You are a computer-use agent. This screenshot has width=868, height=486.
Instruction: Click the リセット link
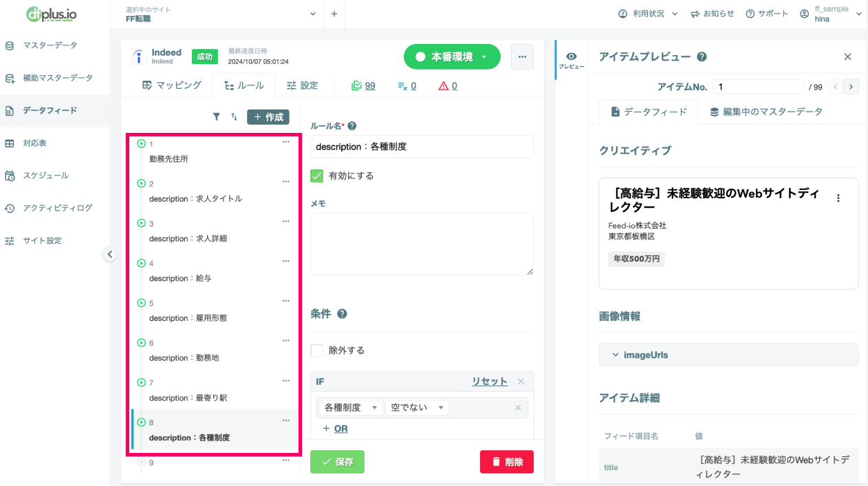490,381
